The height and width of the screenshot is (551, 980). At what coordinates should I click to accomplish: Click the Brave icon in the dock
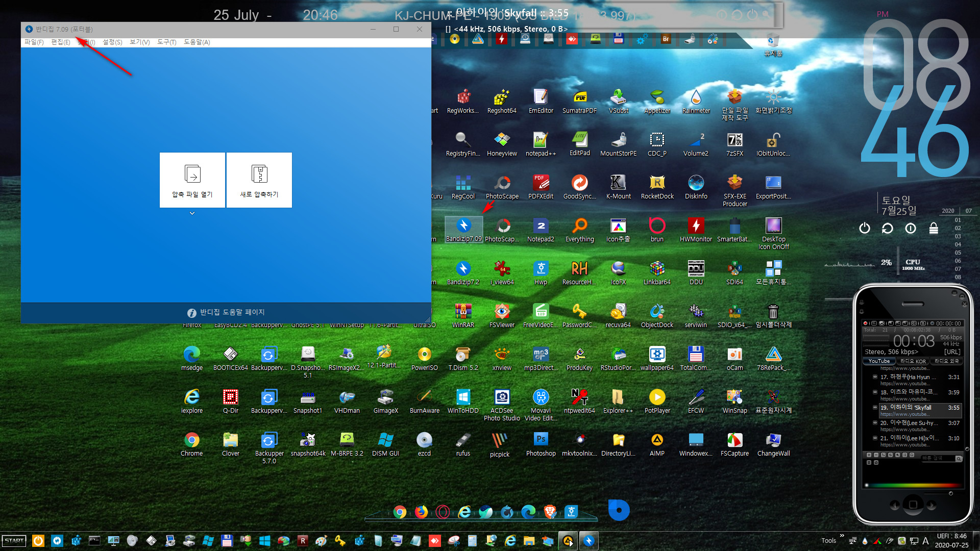550,512
